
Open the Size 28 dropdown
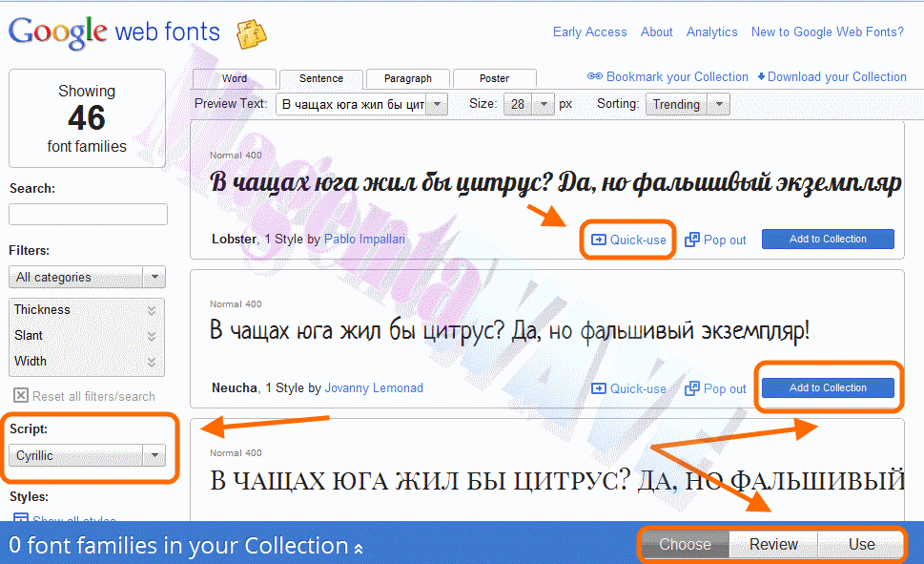(528, 104)
